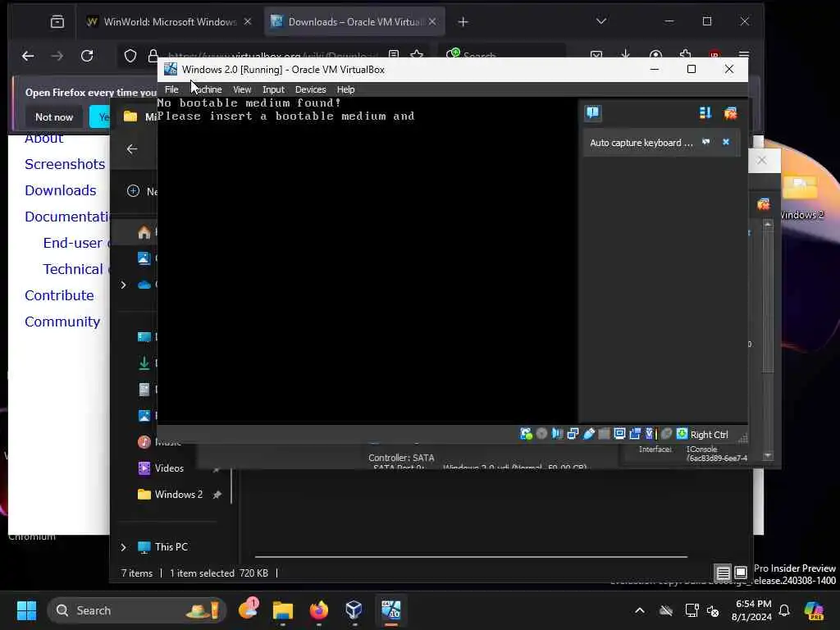This screenshot has width=840, height=630.
Task: Close the Downloads VirtualBox tab
Action: click(x=431, y=21)
